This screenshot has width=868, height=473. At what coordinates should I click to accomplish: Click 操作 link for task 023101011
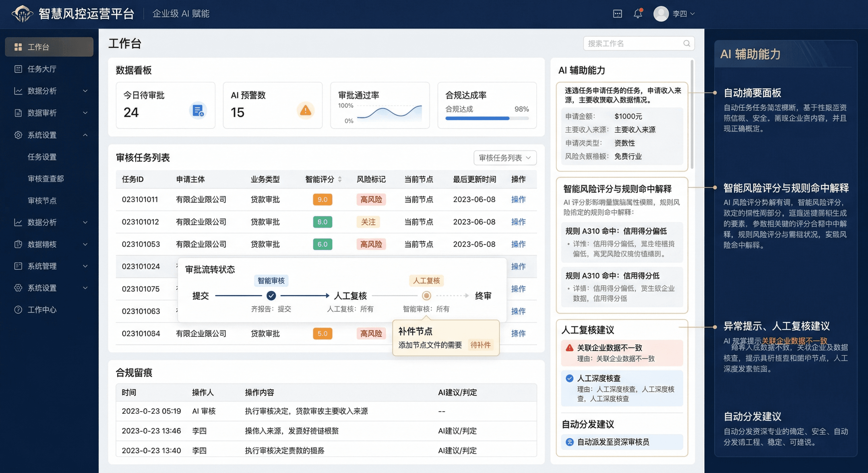point(518,199)
